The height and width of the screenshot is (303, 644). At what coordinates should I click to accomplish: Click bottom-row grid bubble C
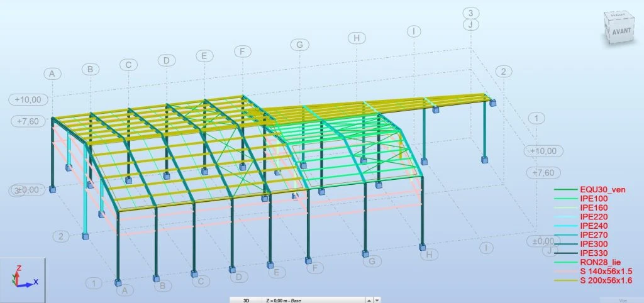point(201,281)
